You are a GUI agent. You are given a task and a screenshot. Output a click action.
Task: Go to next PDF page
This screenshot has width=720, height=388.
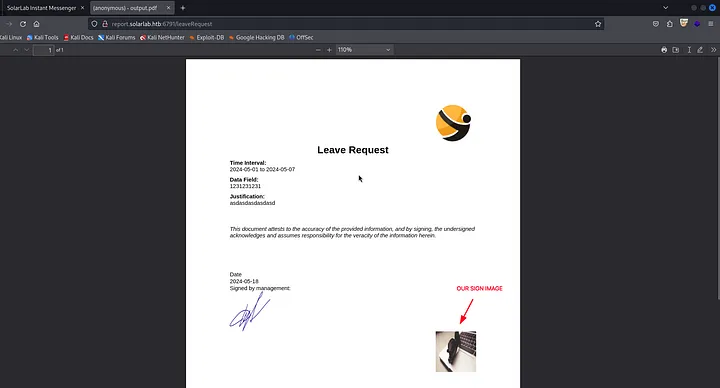point(27,50)
